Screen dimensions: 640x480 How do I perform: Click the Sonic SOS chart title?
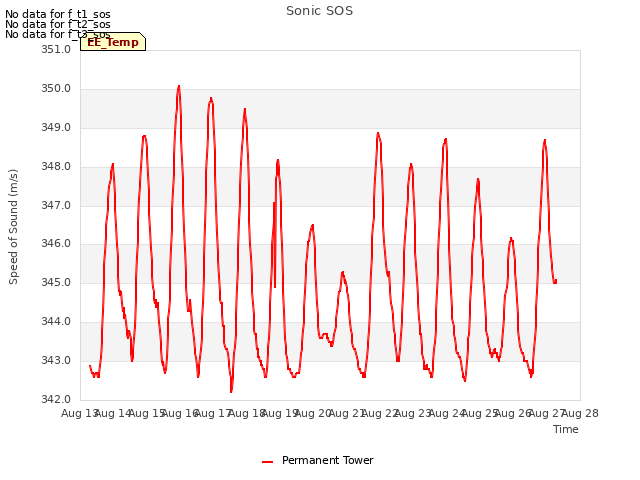coord(319,11)
